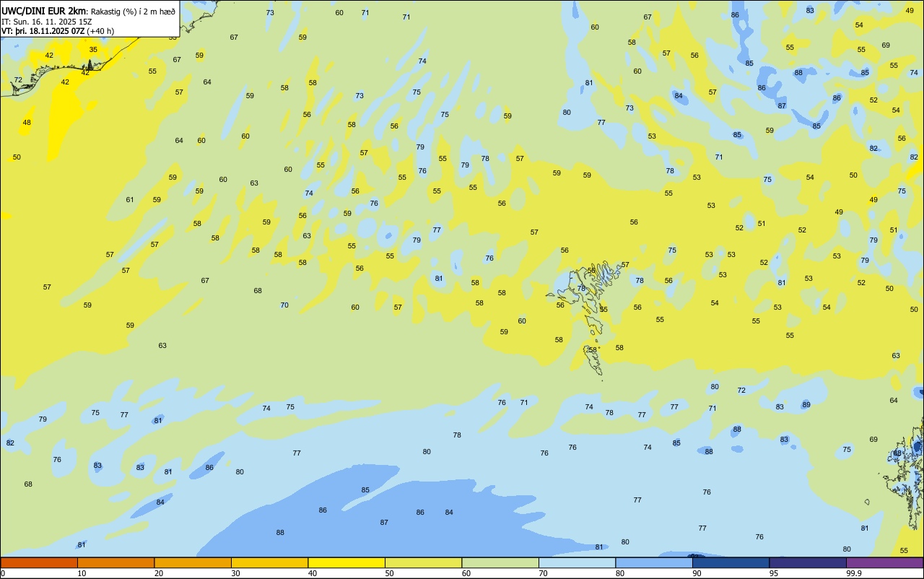The image size is (924, 579).
Task: Click the legend scale label "0"
Action: click(3, 573)
